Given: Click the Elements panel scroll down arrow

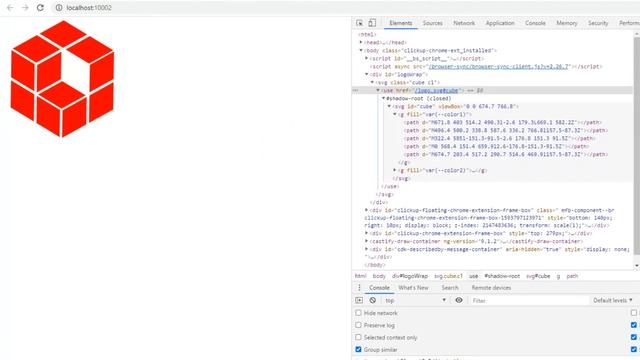Looking at the screenshot, I should pos(637,266).
